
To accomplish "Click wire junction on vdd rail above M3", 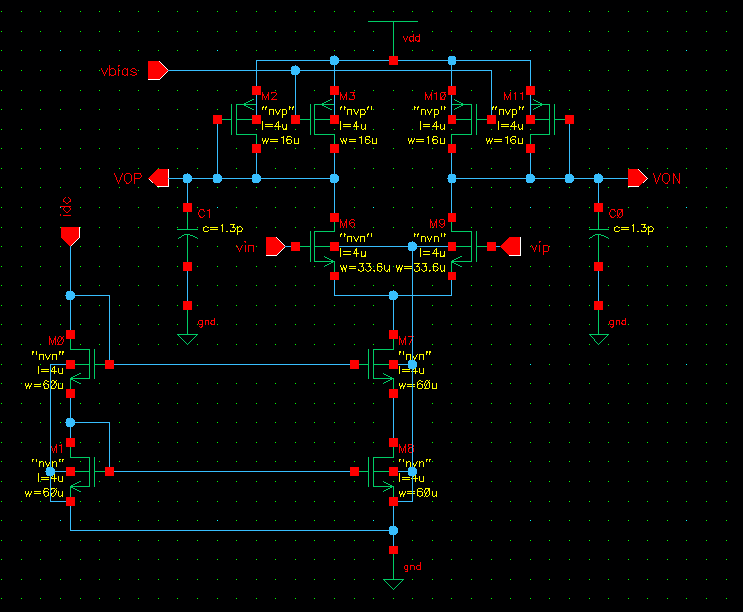I will (335, 60).
